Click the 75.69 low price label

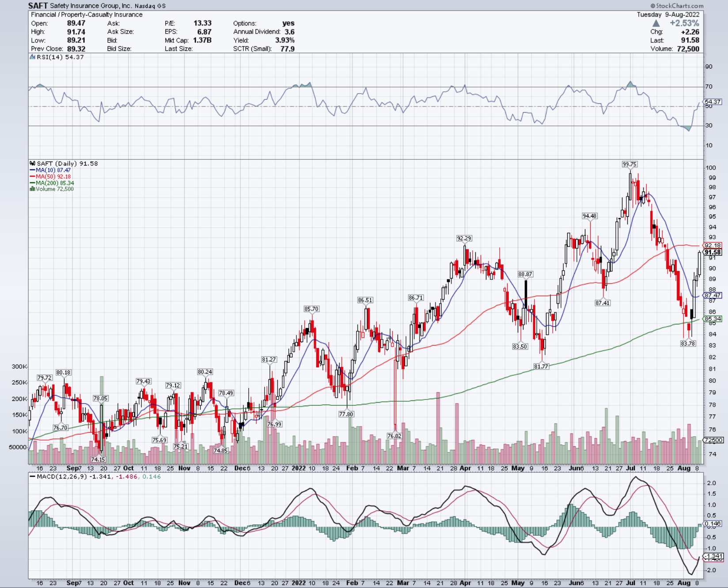[159, 440]
